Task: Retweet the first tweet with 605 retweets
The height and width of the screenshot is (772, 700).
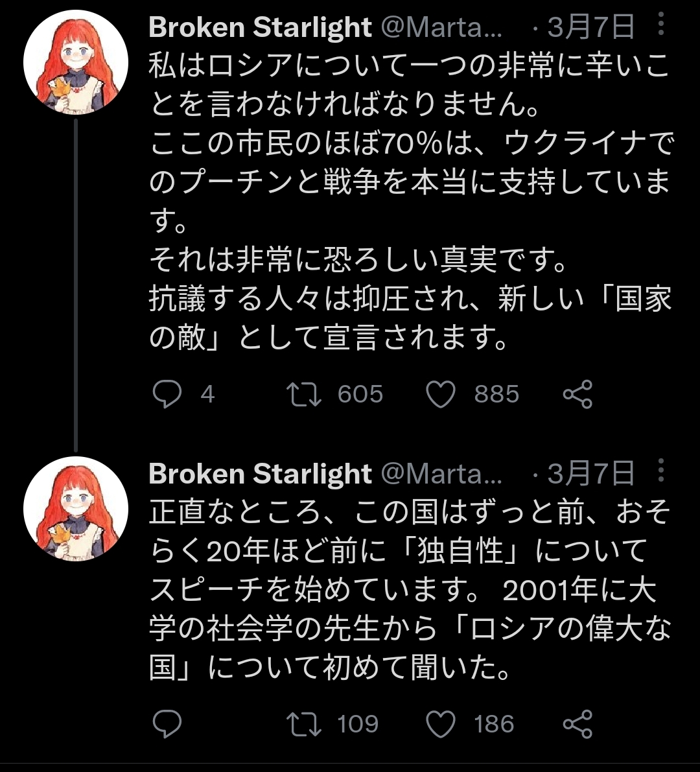Action: tap(304, 394)
